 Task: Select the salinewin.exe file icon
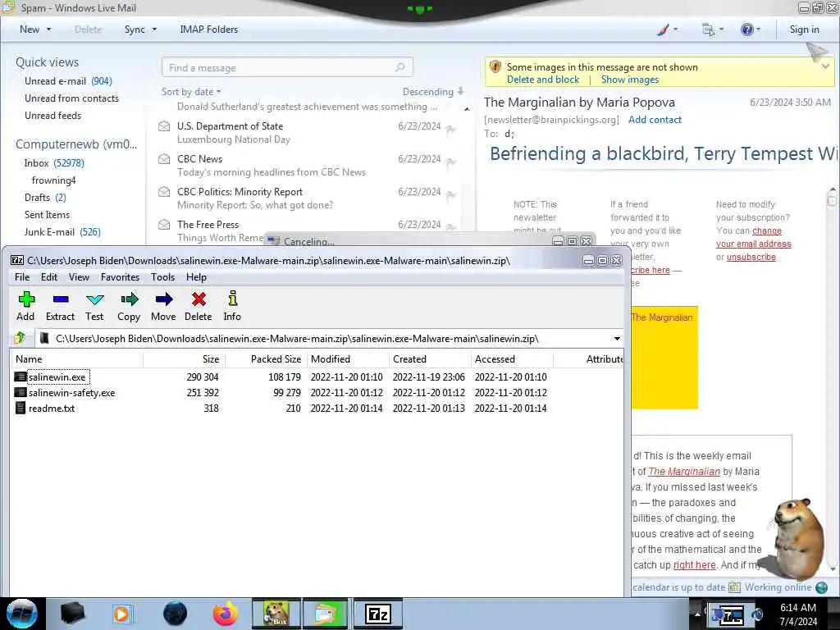[x=20, y=377]
